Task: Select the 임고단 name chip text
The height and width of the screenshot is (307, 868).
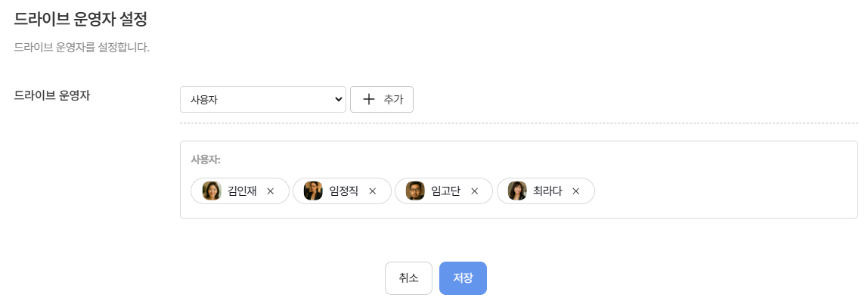Action: pyautogui.click(x=445, y=191)
